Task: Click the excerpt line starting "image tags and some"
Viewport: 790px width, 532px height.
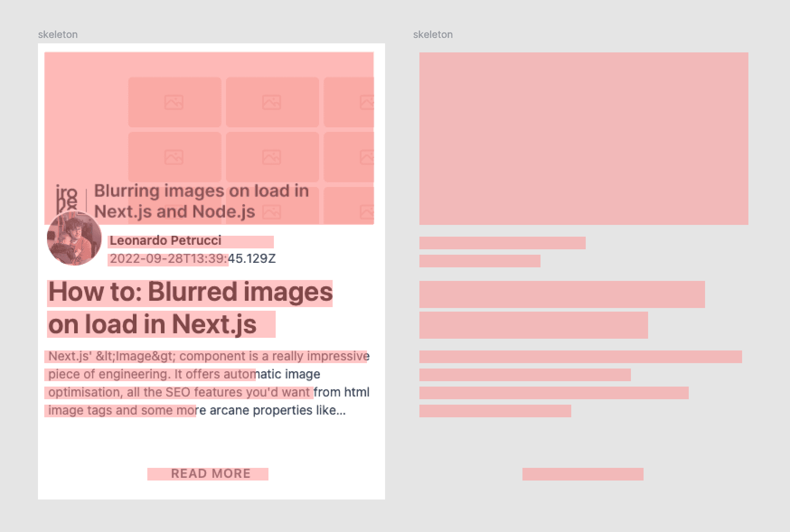Action: pyautogui.click(x=197, y=411)
